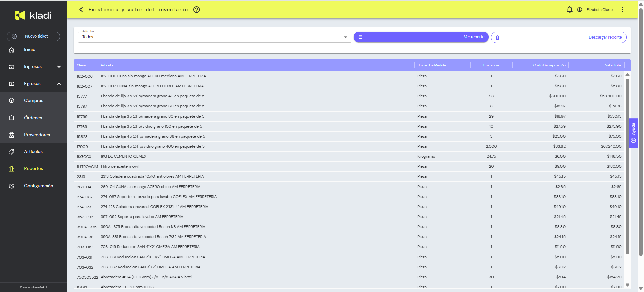
Task: Select row 182-006 Cuña sin mango ACERO mediana
Action: (349, 76)
